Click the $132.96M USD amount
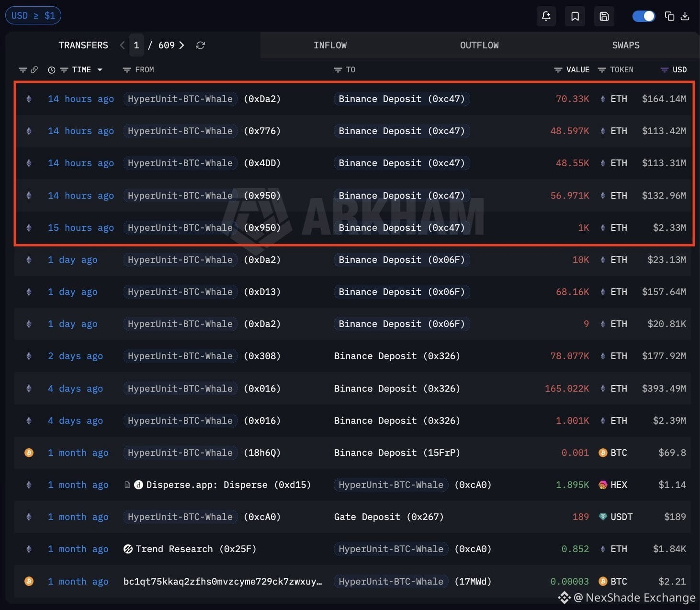This screenshot has width=700, height=610. (x=664, y=195)
